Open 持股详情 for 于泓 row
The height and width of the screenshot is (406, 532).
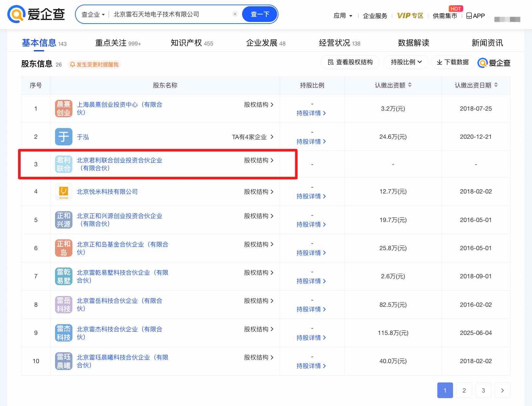click(311, 141)
